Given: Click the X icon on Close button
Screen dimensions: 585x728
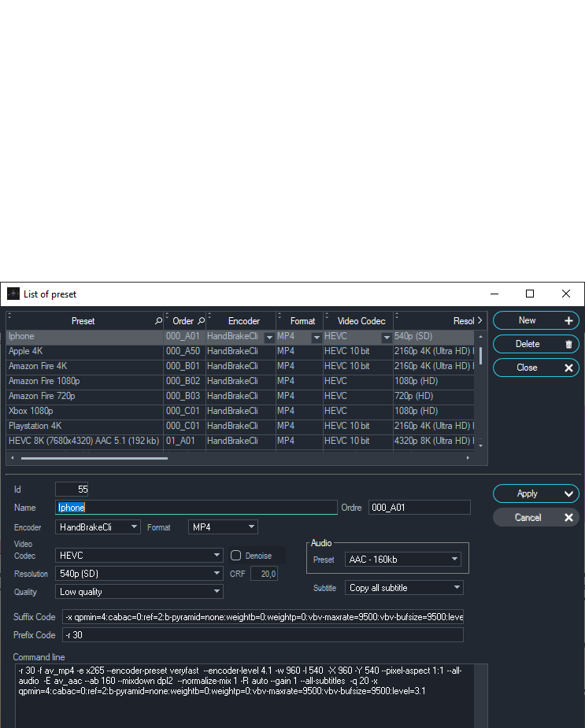Looking at the screenshot, I should tap(568, 368).
